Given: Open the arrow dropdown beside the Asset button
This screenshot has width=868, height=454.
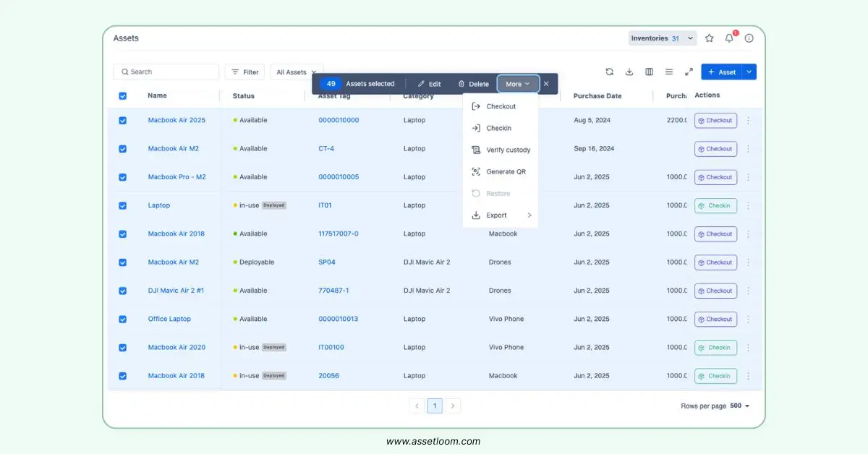Looking at the screenshot, I should (x=749, y=72).
